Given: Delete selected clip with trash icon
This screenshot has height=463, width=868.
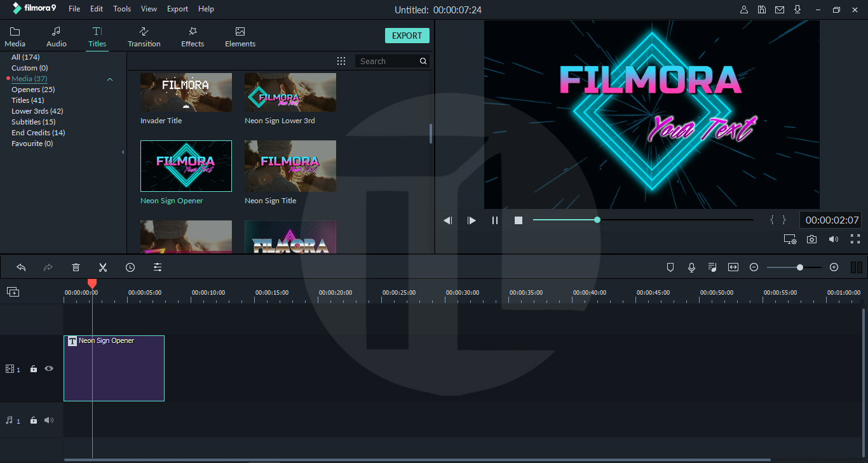Looking at the screenshot, I should 76,267.
